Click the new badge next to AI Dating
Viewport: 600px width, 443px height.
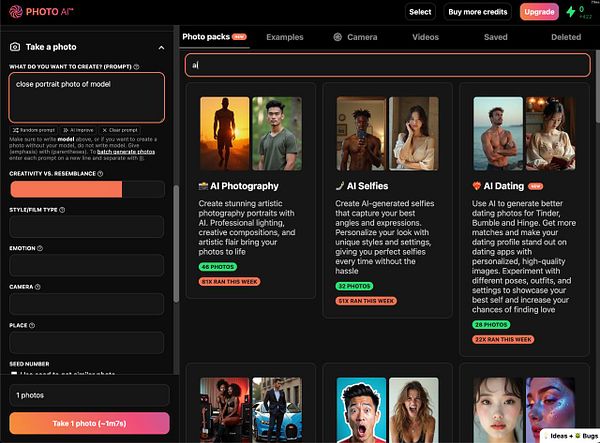pos(536,186)
